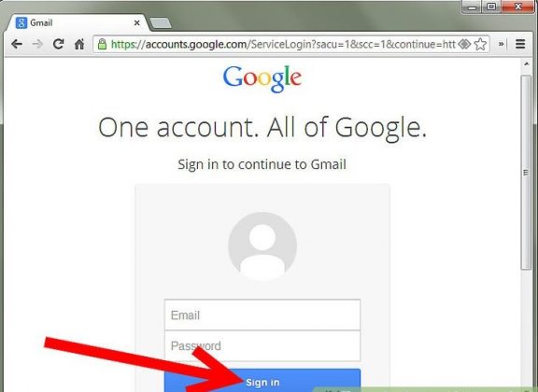This screenshot has height=392, width=538.
Task: Open a new tab
Action: (161, 23)
